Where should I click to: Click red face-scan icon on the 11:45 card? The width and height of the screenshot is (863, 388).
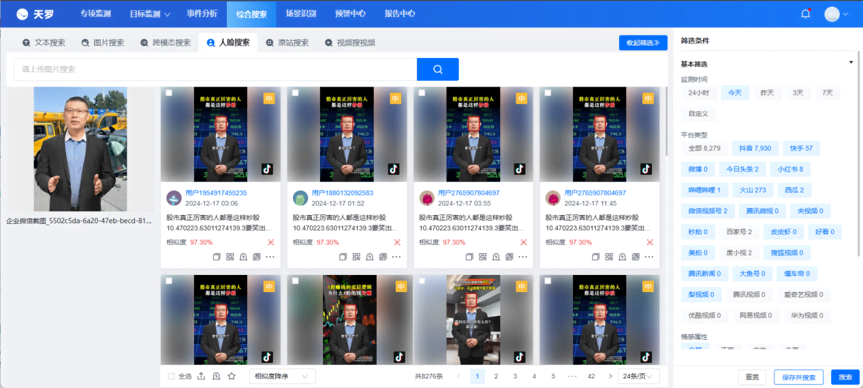[649, 242]
